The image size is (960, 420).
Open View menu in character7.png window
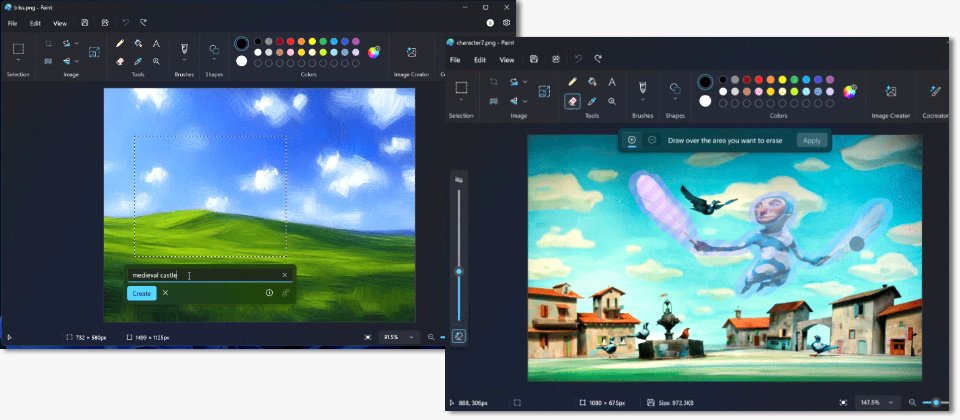click(507, 60)
